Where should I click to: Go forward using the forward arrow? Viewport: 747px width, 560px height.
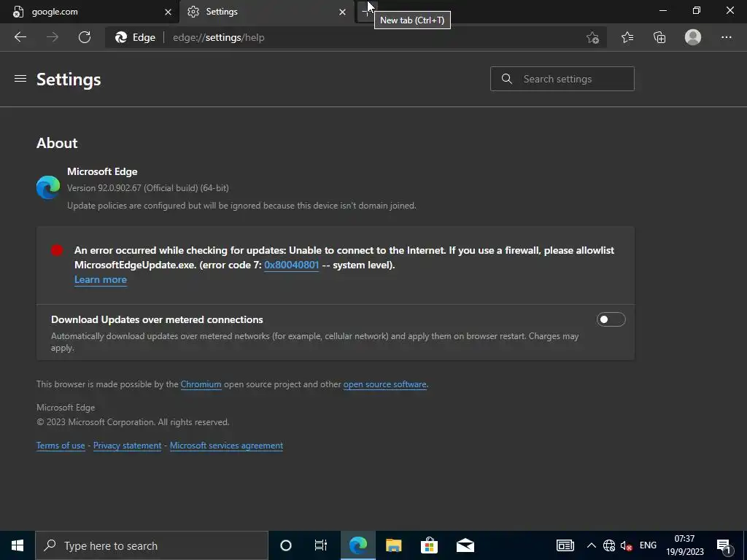53,37
